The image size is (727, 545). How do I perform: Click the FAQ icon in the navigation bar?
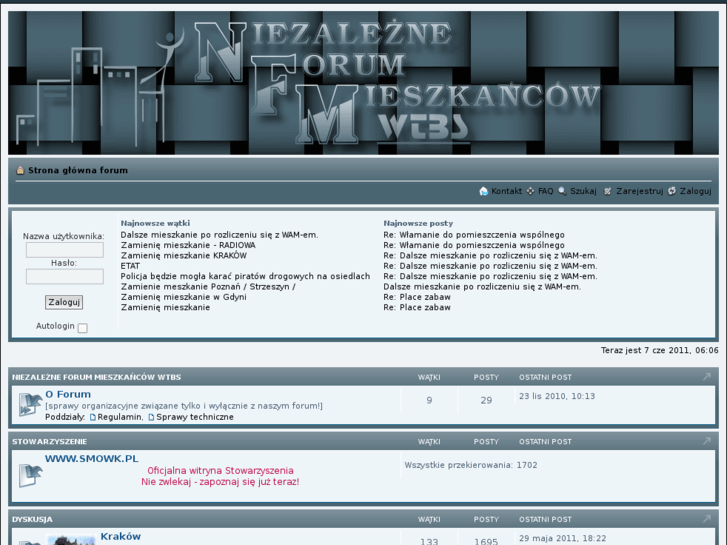pyautogui.click(x=530, y=191)
